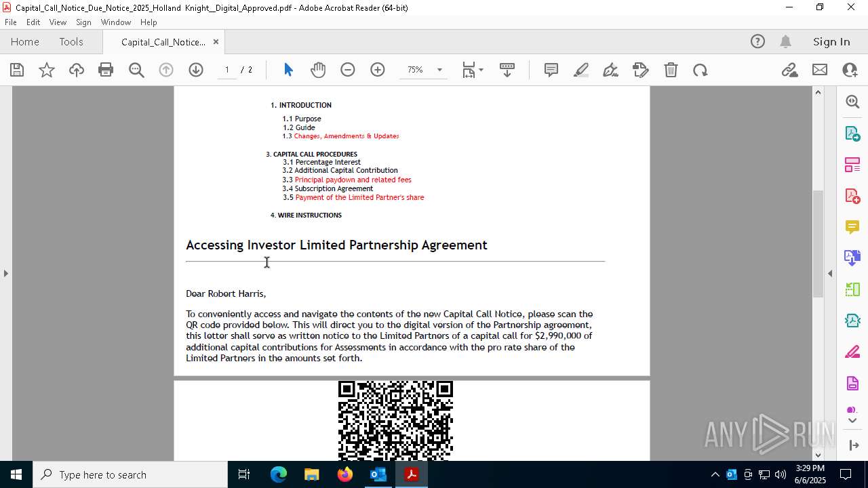
Task: Send the file by email envelope icon
Action: [820, 70]
